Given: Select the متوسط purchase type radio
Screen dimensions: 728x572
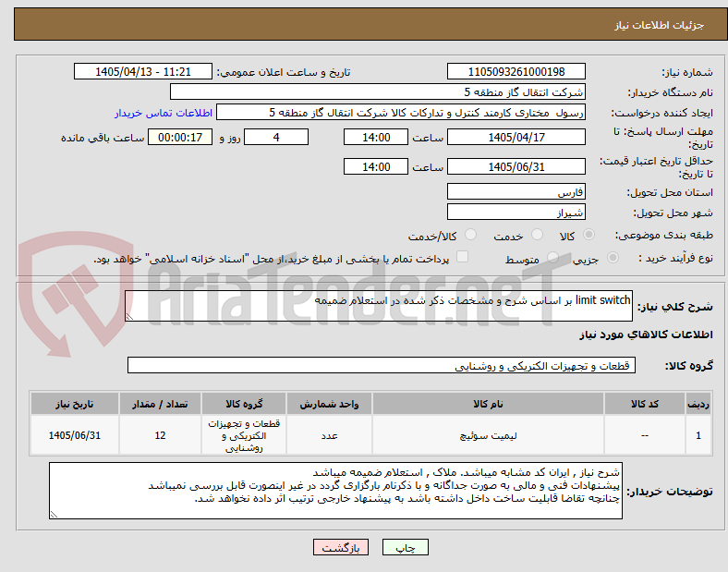Looking at the screenshot, I should point(552,258).
